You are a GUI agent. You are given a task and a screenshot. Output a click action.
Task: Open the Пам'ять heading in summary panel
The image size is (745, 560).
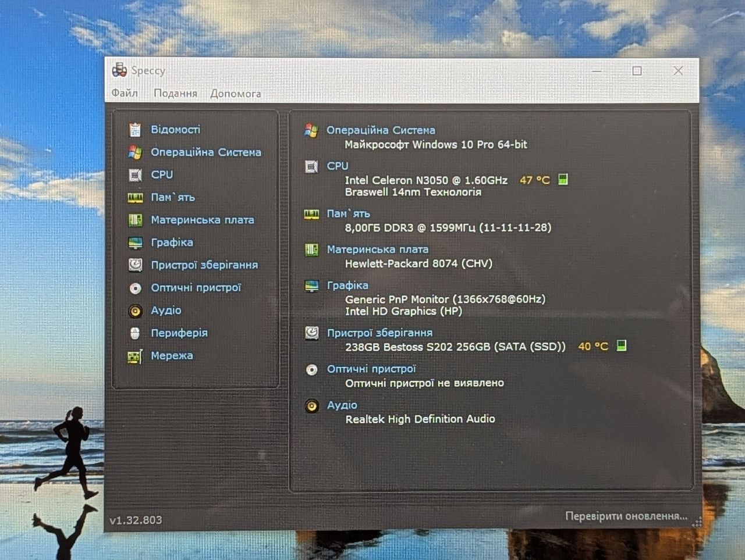pos(348,213)
